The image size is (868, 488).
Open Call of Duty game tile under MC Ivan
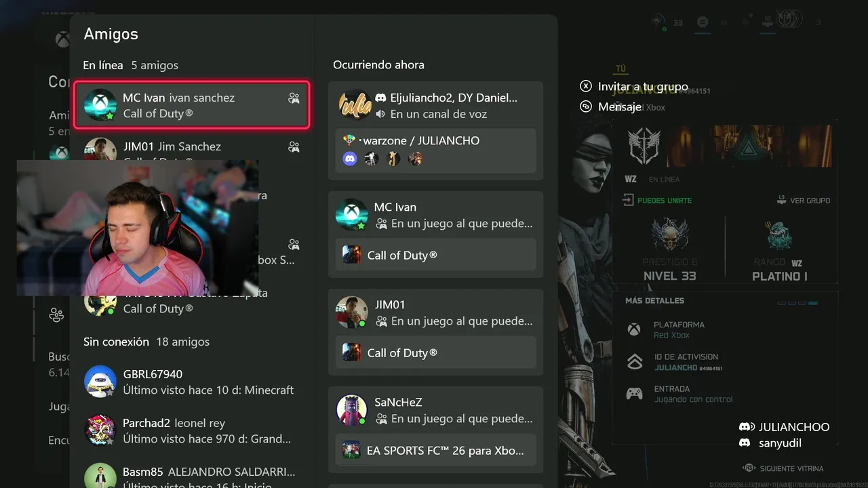pos(436,255)
